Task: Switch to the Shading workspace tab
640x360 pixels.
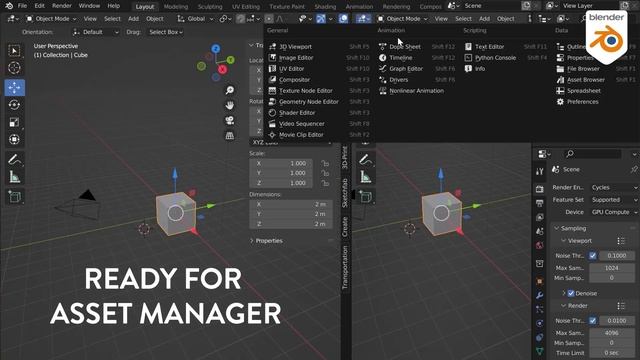Action: click(x=325, y=7)
